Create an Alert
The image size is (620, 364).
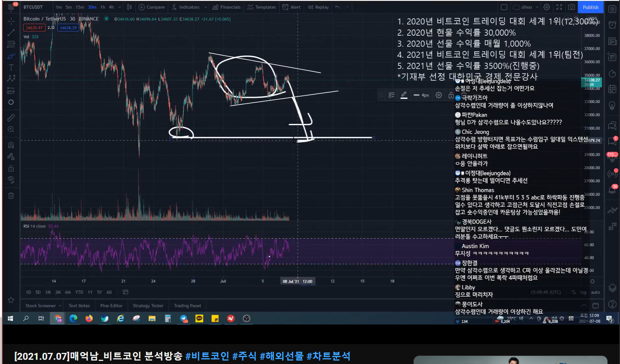(x=291, y=7)
